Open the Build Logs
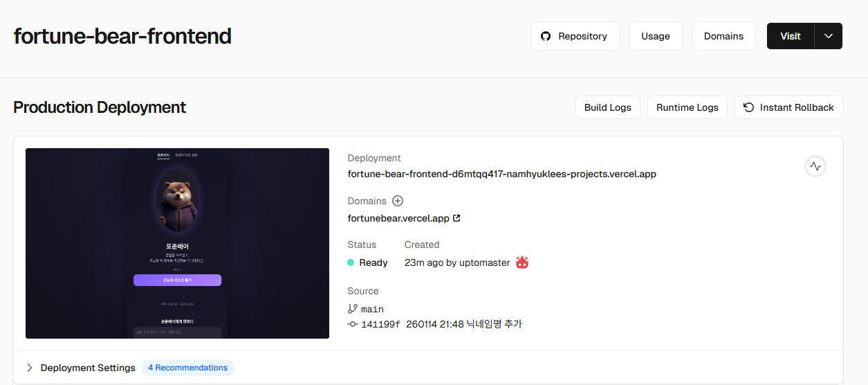 607,107
